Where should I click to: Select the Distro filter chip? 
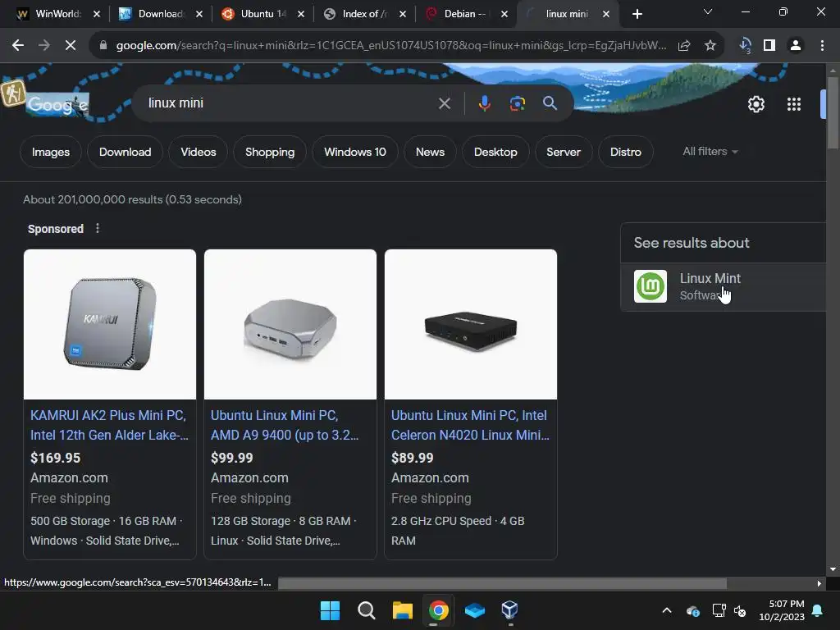626,152
